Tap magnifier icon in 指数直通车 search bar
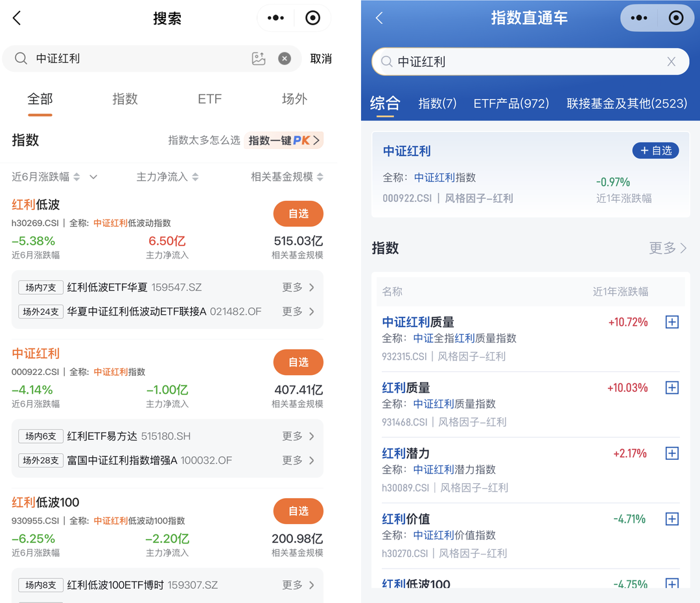The height and width of the screenshot is (603, 700). tap(386, 62)
